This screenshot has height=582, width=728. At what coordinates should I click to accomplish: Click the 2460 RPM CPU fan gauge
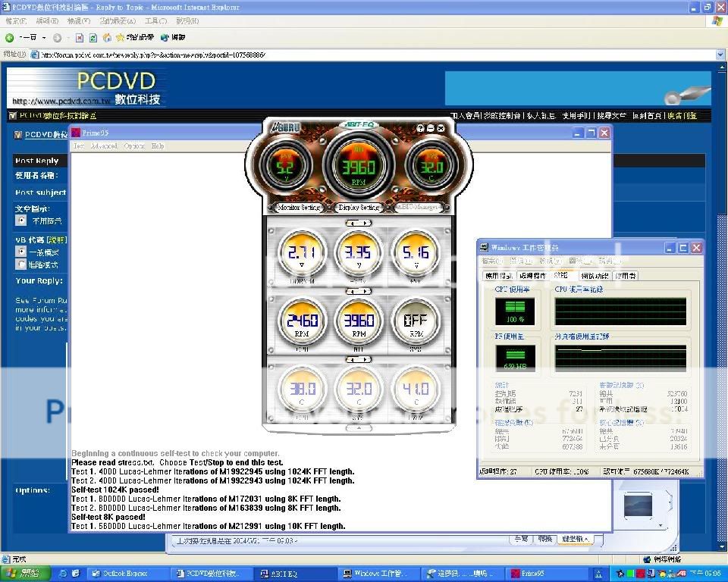(302, 321)
